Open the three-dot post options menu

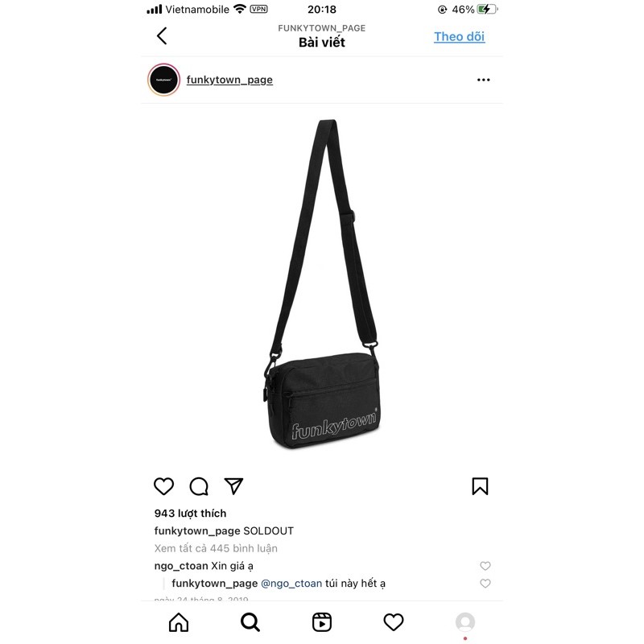[x=484, y=80]
